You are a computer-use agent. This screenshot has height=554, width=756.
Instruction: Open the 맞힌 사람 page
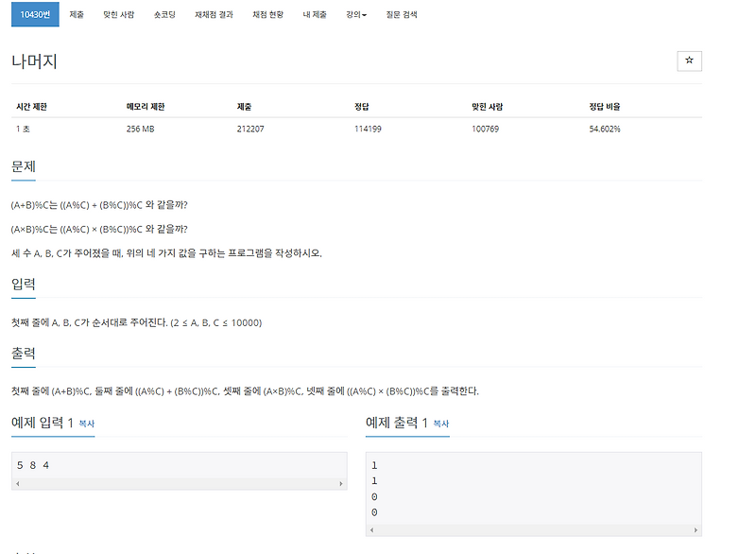pos(121,14)
